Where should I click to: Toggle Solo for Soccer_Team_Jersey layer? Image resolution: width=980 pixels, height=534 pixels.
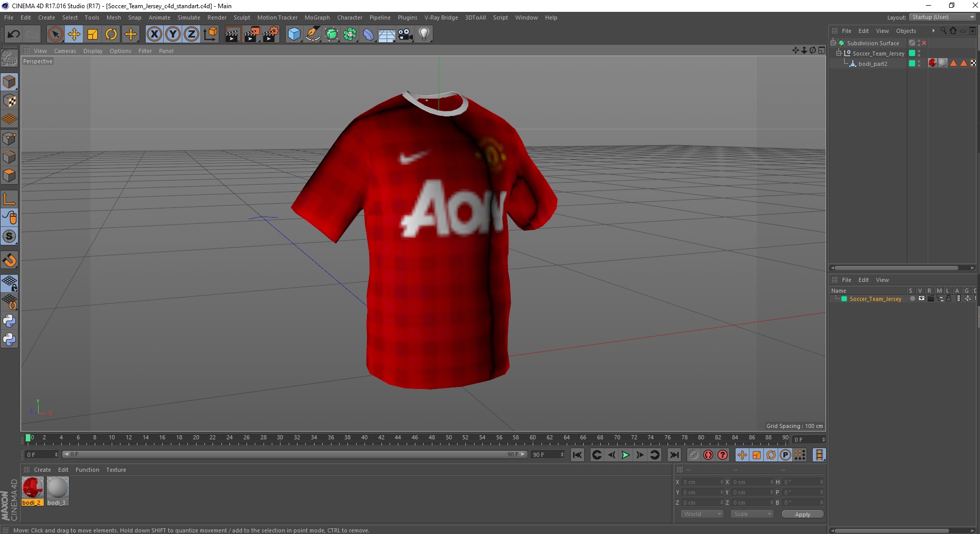click(x=912, y=298)
